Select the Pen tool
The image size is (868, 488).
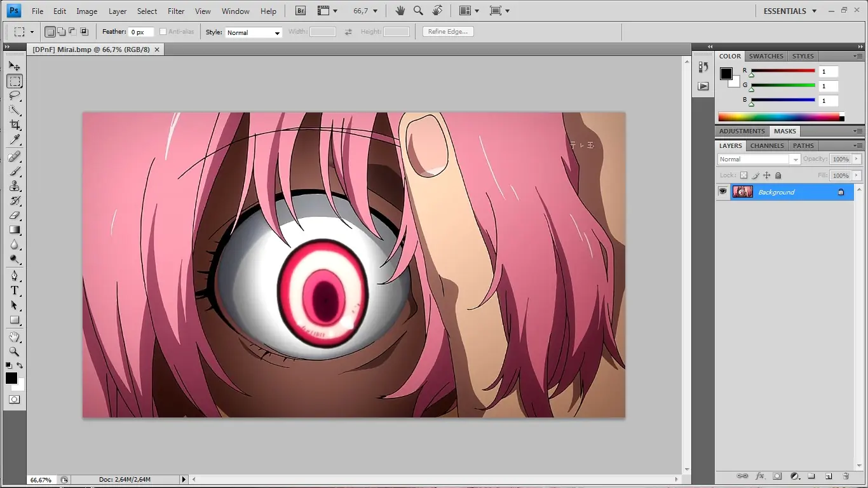[x=14, y=276]
